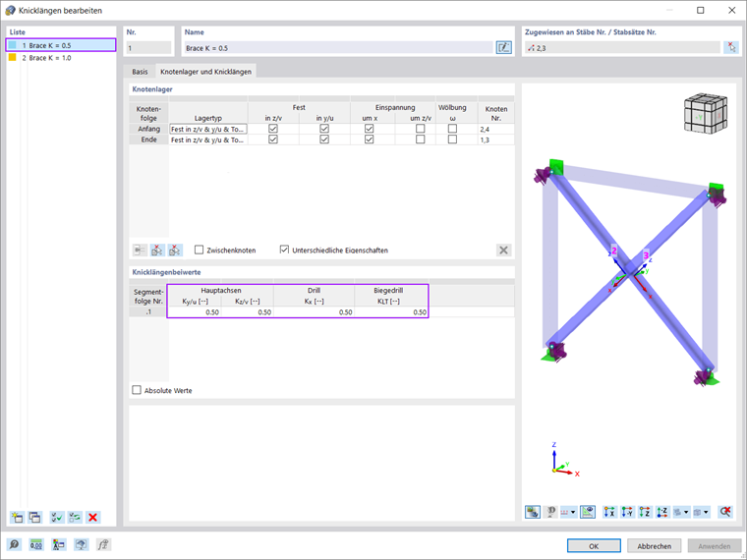The image size is (747, 560).
Task: Create a new effective length entry
Action: pos(17,517)
